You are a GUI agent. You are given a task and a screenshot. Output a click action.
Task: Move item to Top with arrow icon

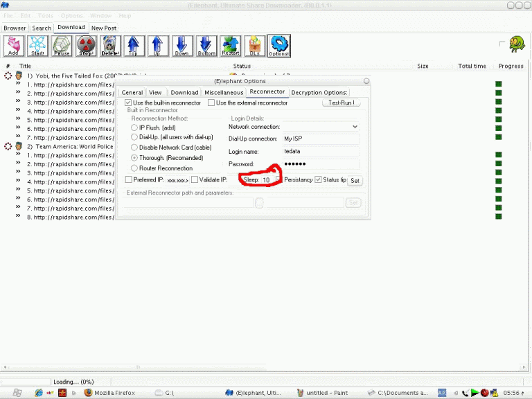(134, 46)
